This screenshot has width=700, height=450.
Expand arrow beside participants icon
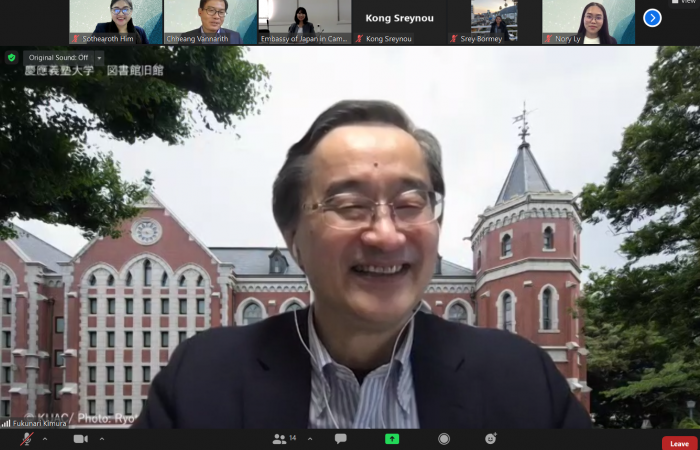point(309,439)
